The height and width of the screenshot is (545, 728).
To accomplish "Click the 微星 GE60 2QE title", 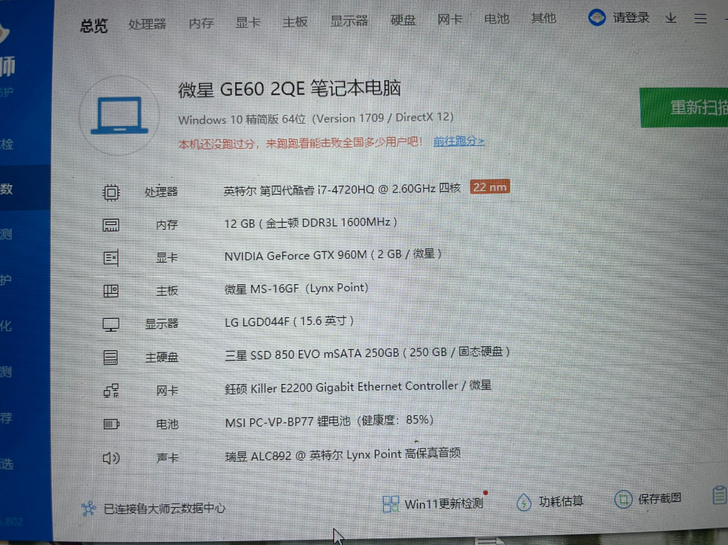I will (289, 89).
